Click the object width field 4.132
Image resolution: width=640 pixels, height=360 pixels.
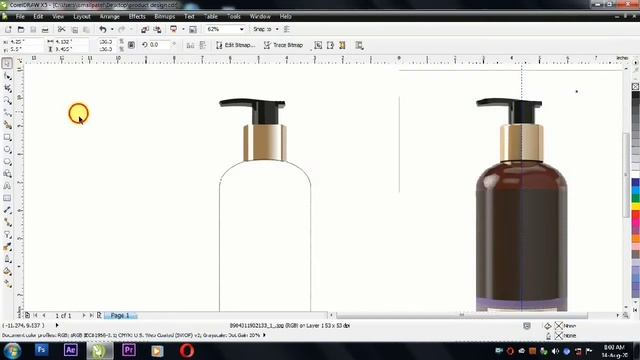point(71,42)
